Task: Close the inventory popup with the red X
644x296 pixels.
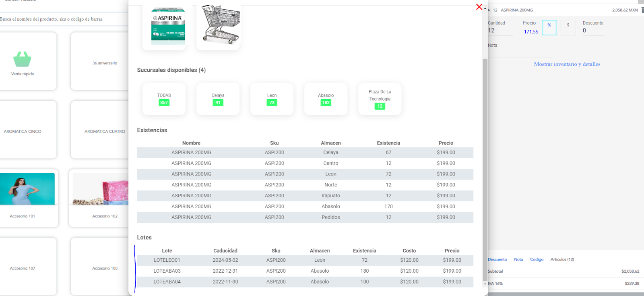Action: [x=479, y=7]
